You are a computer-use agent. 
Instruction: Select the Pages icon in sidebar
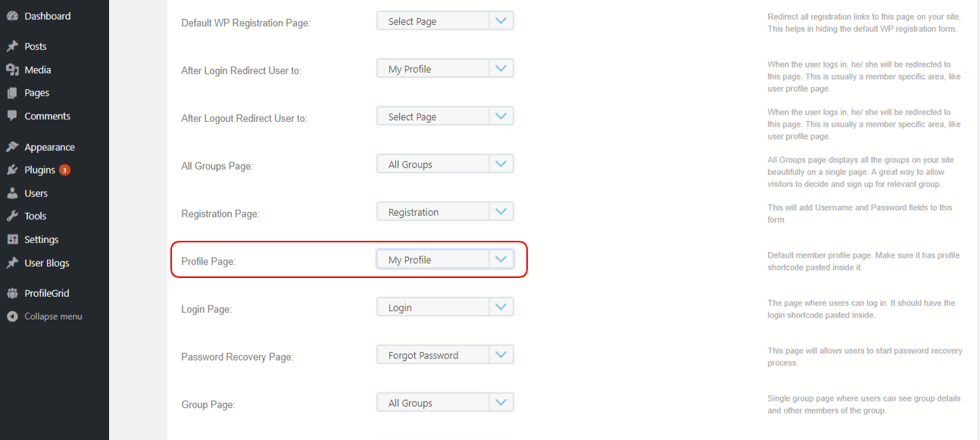click(x=14, y=92)
